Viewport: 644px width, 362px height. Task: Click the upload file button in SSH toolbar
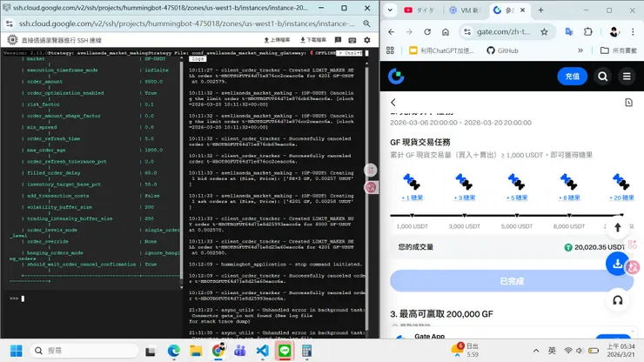pyautogui.click(x=277, y=40)
